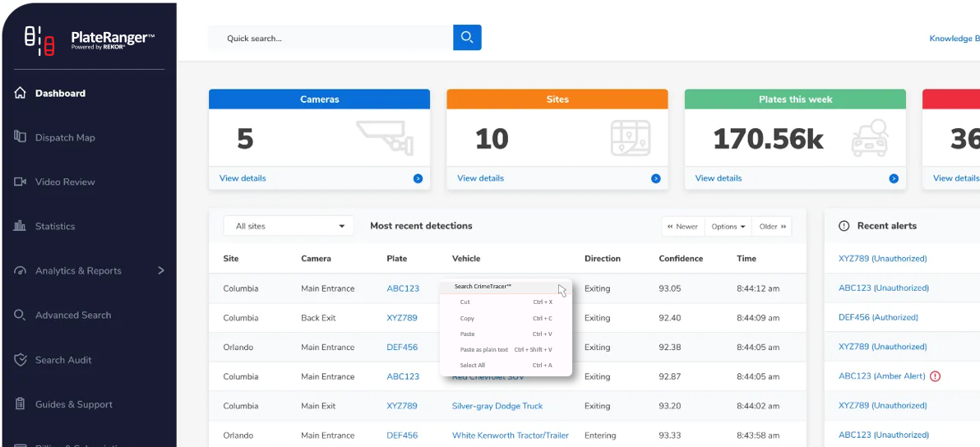Open Dispatch Map from the sidebar

click(65, 138)
